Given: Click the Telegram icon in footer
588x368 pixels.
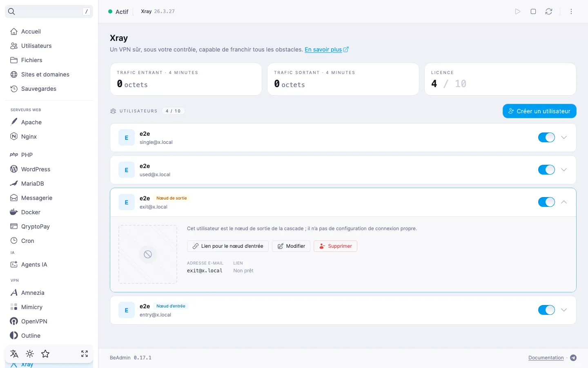Looking at the screenshot, I should point(573,358).
